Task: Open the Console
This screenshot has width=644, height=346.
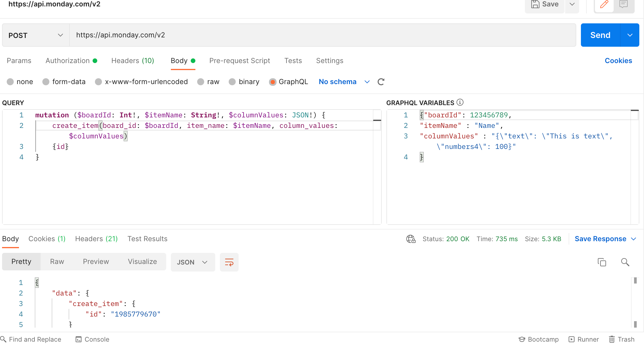Action: [x=92, y=339]
